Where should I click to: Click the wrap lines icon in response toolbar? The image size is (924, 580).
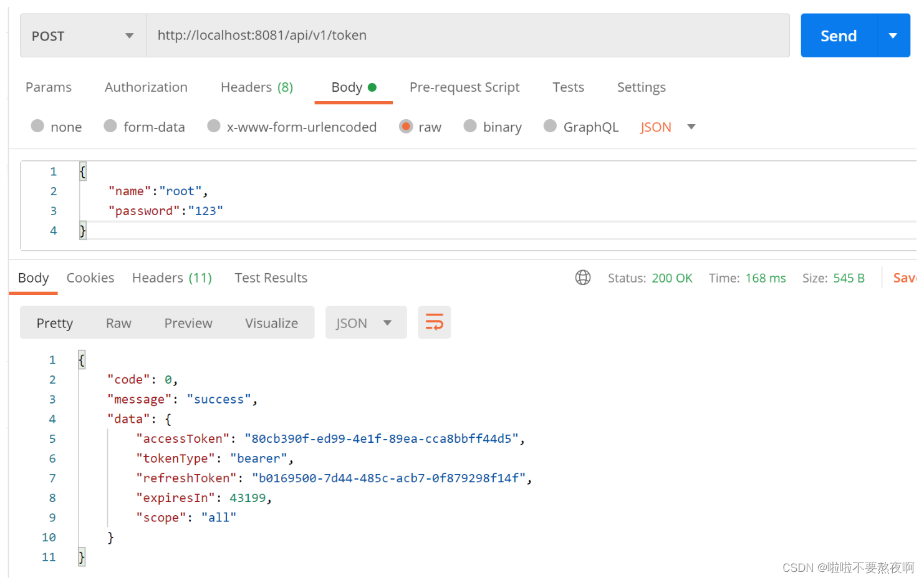434,322
